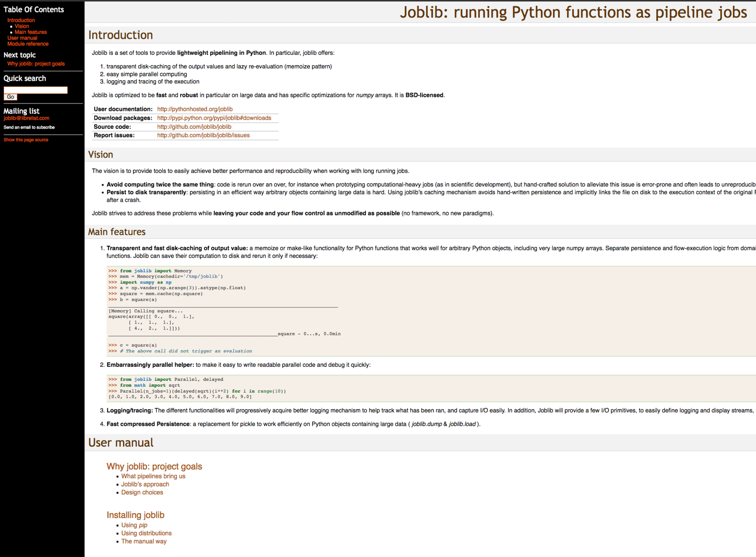The image size is (756, 557).
Task: Open Module reference sidebar link
Action: 28,44
